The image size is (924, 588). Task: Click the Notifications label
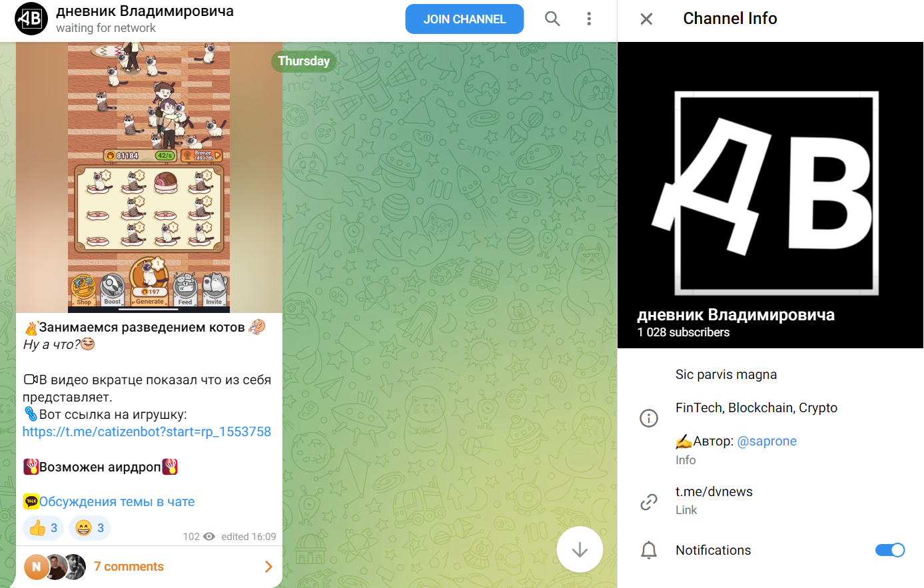(713, 550)
